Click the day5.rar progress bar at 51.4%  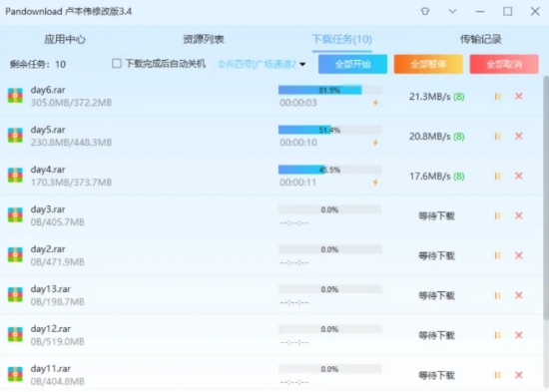329,130
